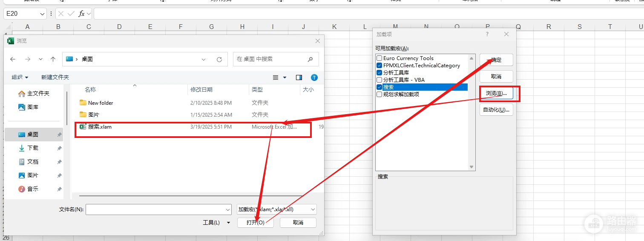Open the blue Help icon

[x=314, y=77]
